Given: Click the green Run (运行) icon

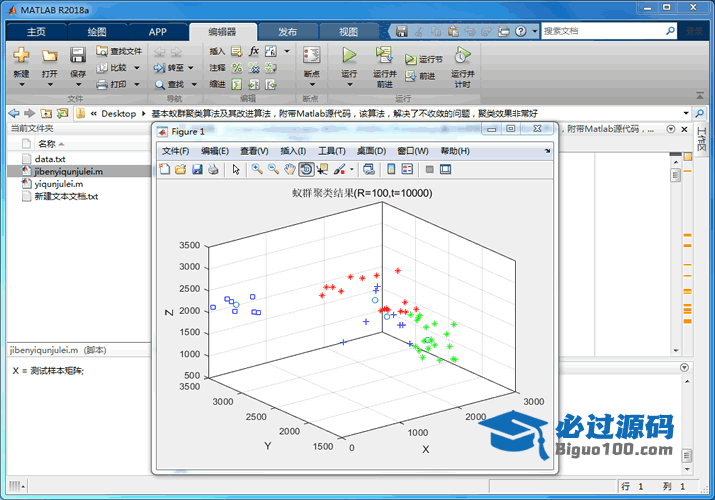Looking at the screenshot, I should pos(349,55).
